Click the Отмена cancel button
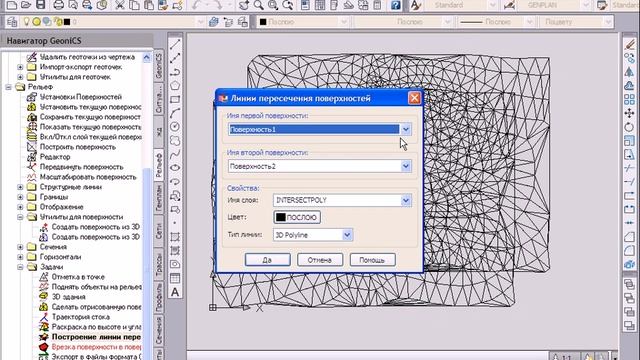The width and height of the screenshot is (640, 360). click(x=320, y=260)
